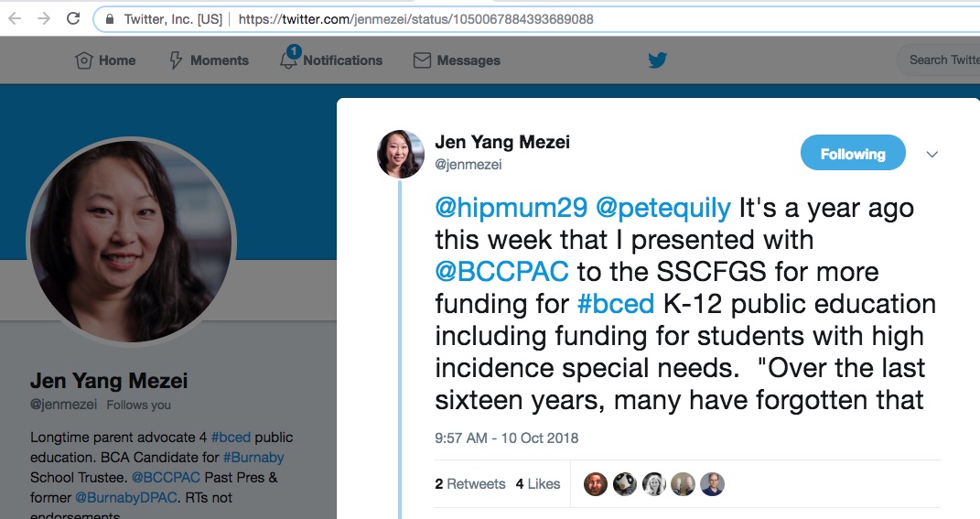Open the Notifications tab
The width and height of the screenshot is (980, 519).
point(342,60)
